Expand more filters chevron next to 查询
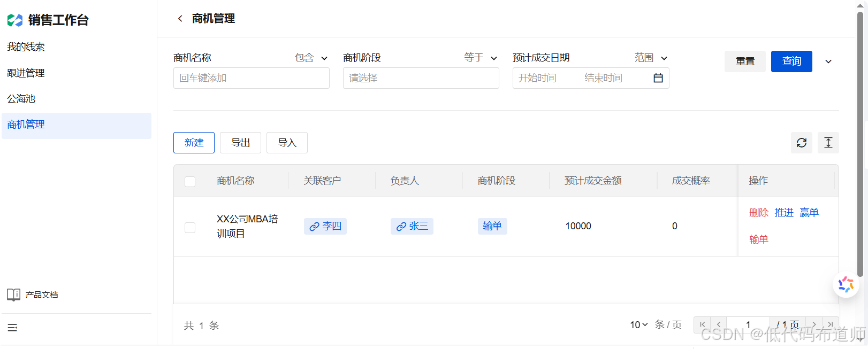Screen dimensions: 868x349 pyautogui.click(x=828, y=61)
